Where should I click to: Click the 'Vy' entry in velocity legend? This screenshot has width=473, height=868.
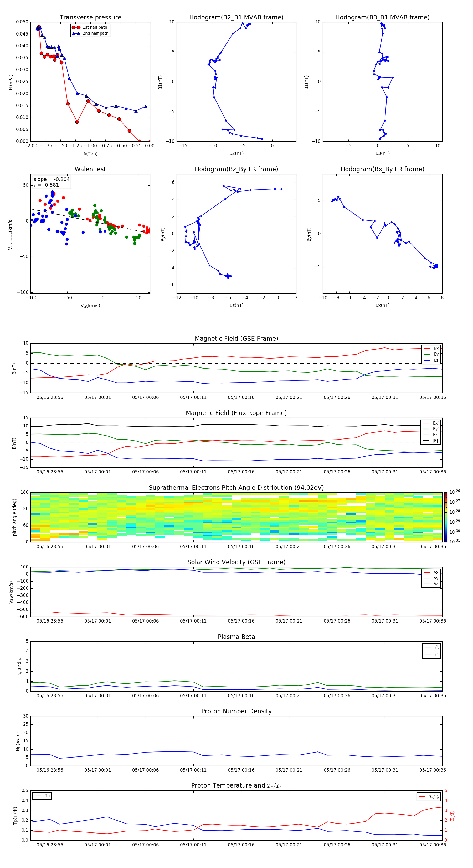[431, 578]
